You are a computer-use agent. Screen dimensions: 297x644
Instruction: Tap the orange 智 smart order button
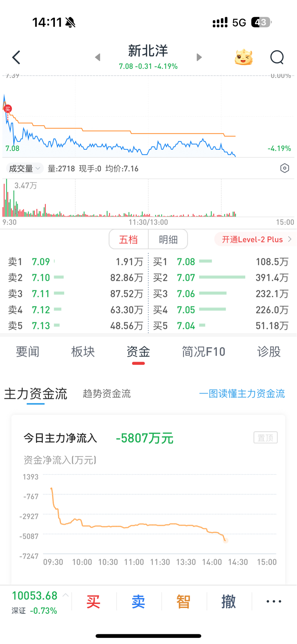click(183, 601)
